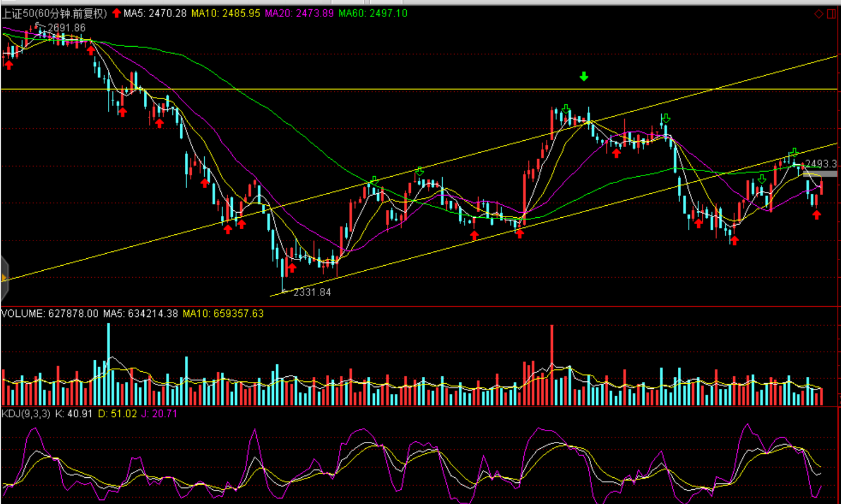Click the MA5 indicator value label
This screenshot has width=841, height=504.
155,13
